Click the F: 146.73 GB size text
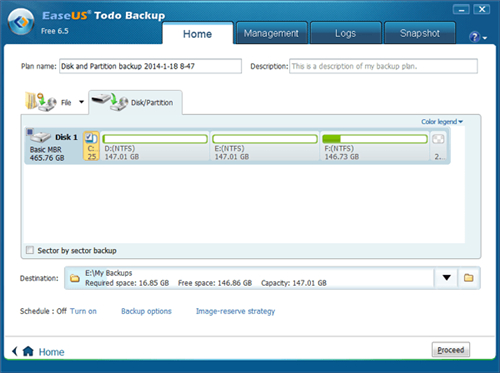Viewport: 500px width, 373px height. [342, 156]
